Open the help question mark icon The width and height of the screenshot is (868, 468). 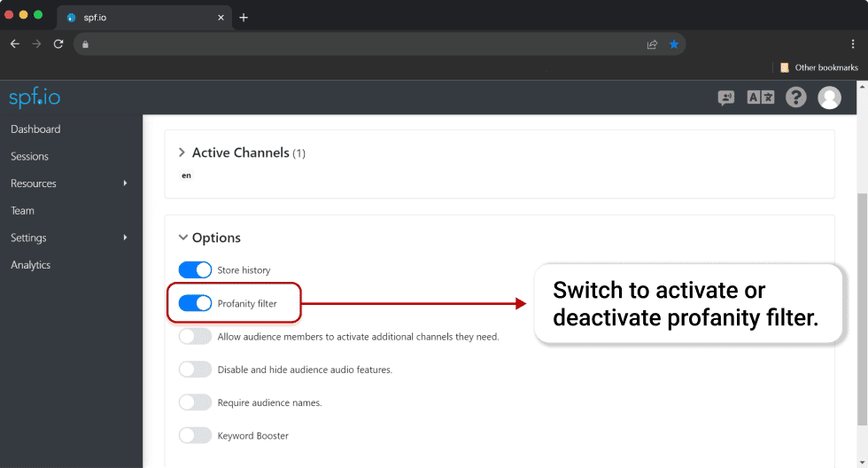coord(796,97)
